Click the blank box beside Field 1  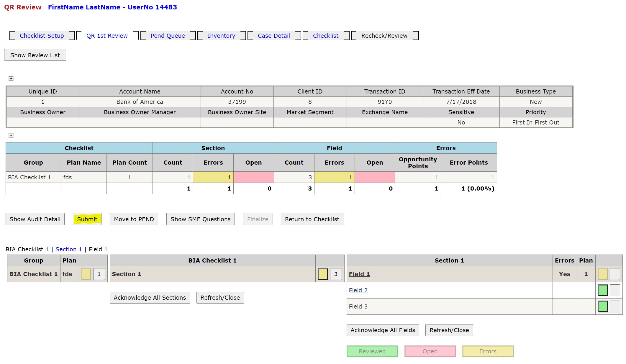click(615, 274)
